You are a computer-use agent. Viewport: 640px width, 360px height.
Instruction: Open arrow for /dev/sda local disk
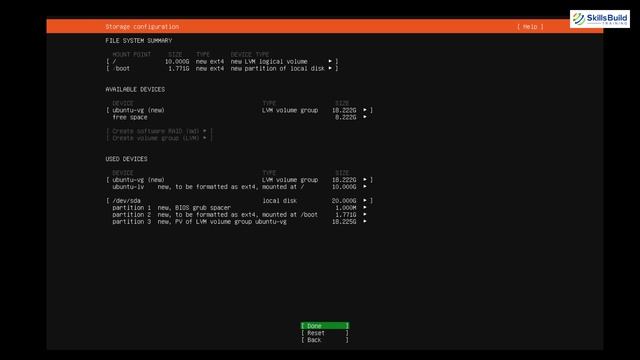point(364,200)
